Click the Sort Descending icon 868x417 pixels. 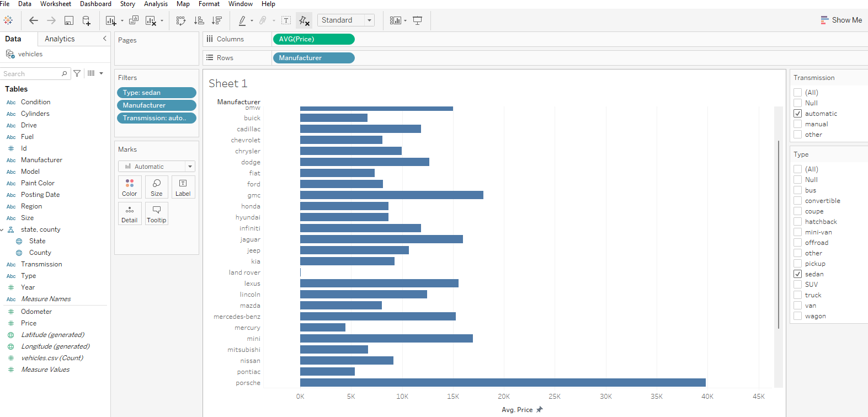point(217,20)
